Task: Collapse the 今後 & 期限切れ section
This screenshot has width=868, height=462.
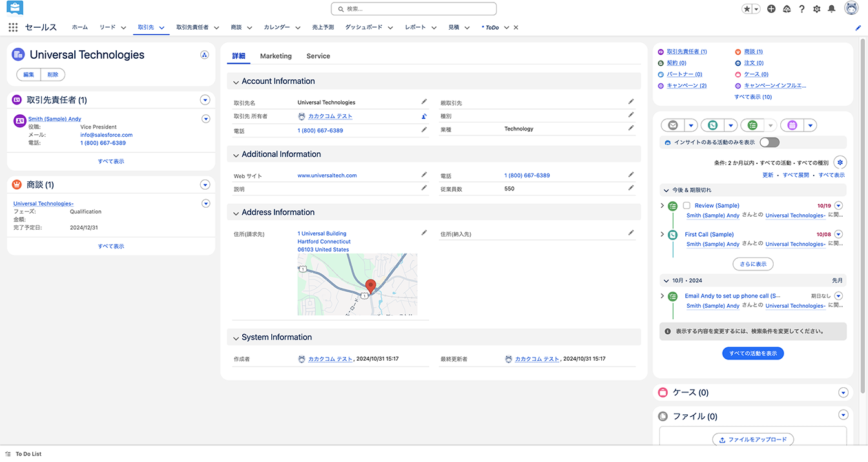Action: coord(666,190)
